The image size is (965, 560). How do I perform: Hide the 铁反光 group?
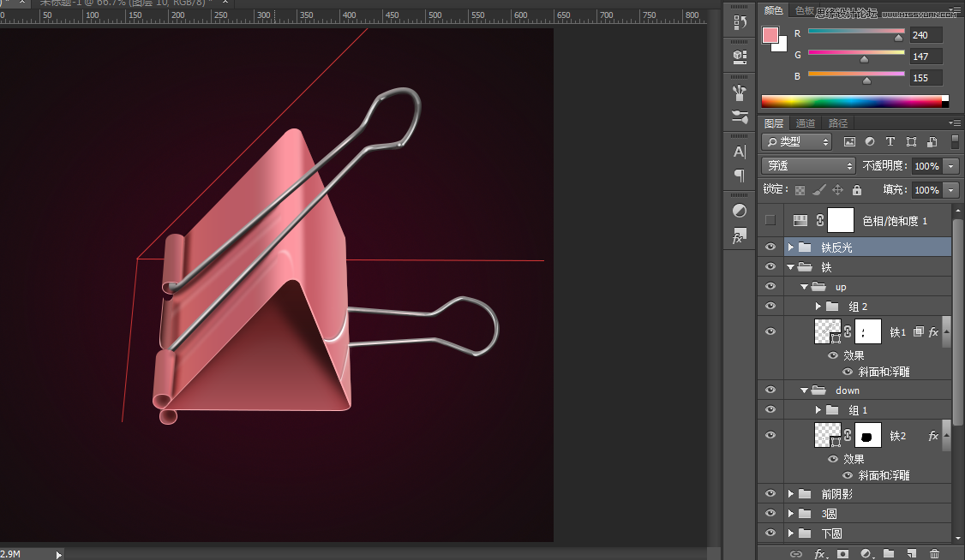click(x=770, y=247)
